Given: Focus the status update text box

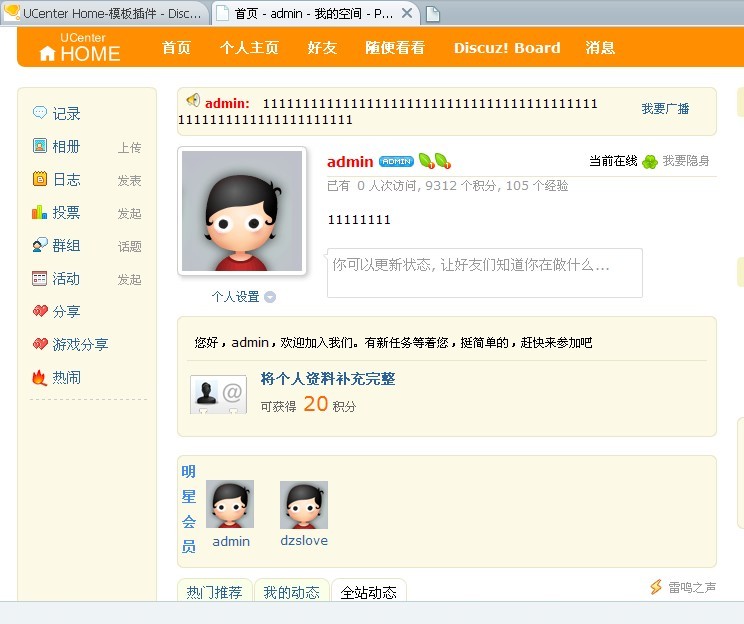Looking at the screenshot, I should 485,273.
